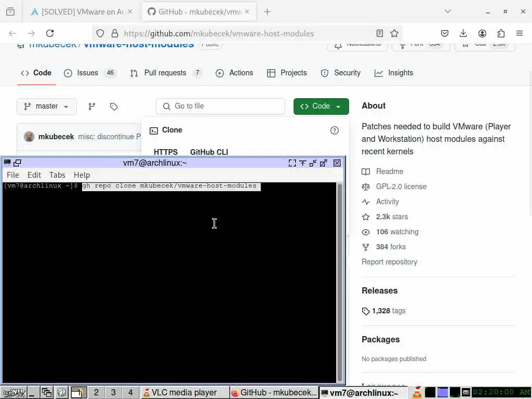532x399 pixels.
Task: Open window list taskbar icon
Action: [46, 393]
